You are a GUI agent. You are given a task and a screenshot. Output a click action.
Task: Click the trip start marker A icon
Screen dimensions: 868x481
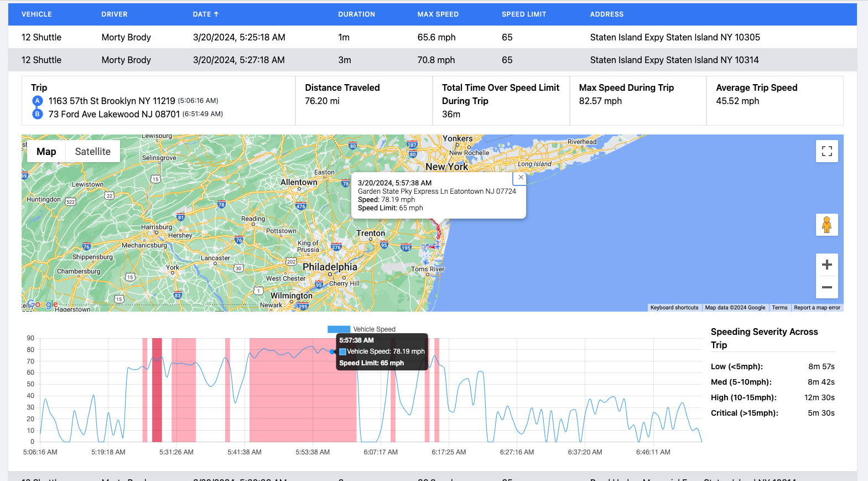coord(37,101)
